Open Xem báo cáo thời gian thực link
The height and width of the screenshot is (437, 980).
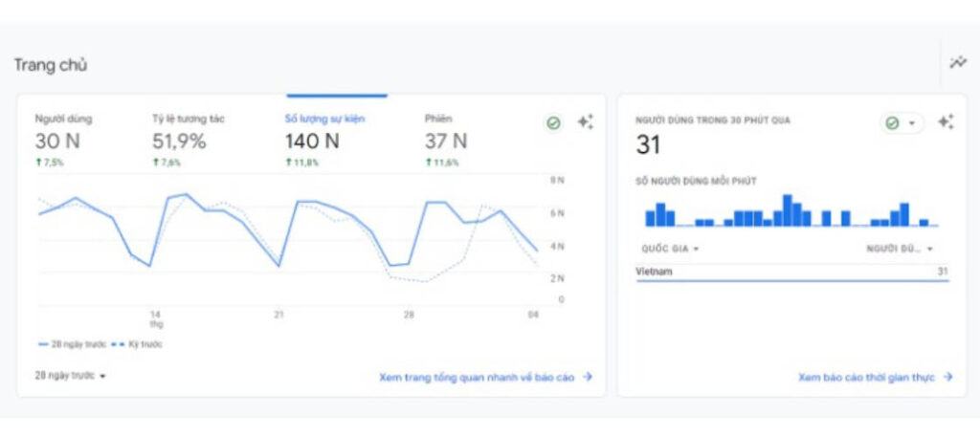875,378
